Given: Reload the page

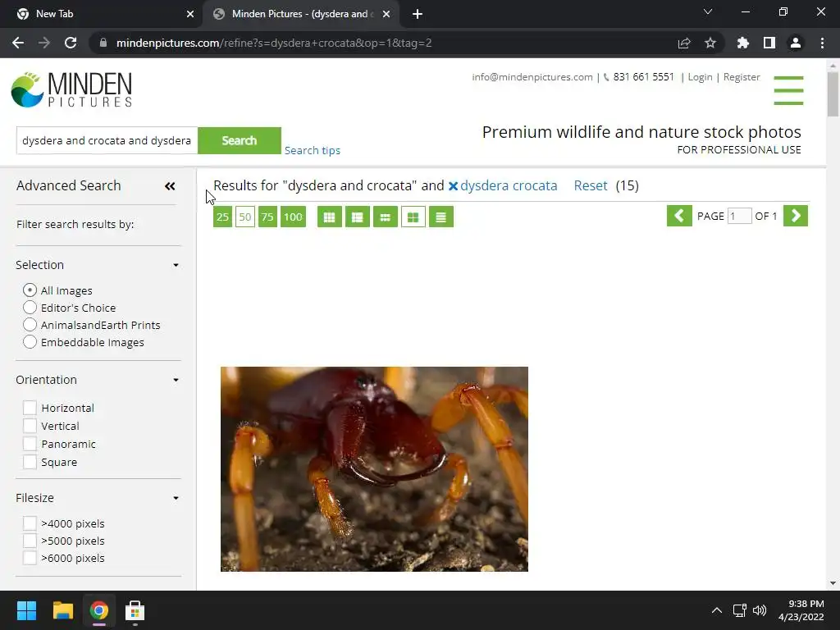Looking at the screenshot, I should click(71, 43).
